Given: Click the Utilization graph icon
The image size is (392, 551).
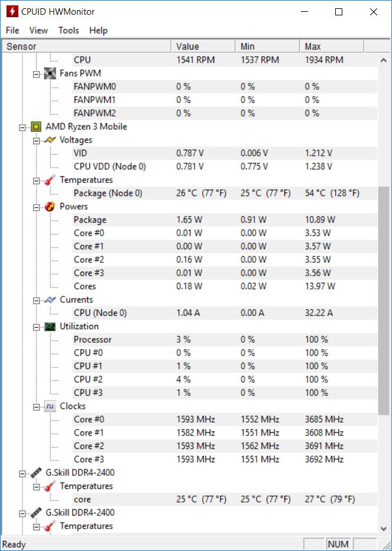Looking at the screenshot, I should pos(50,327).
